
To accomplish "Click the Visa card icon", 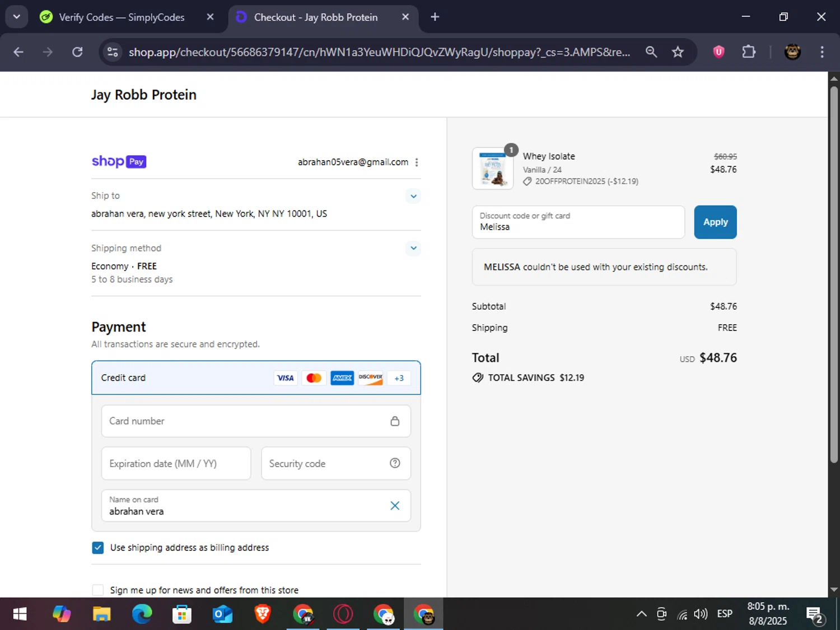I will (286, 378).
